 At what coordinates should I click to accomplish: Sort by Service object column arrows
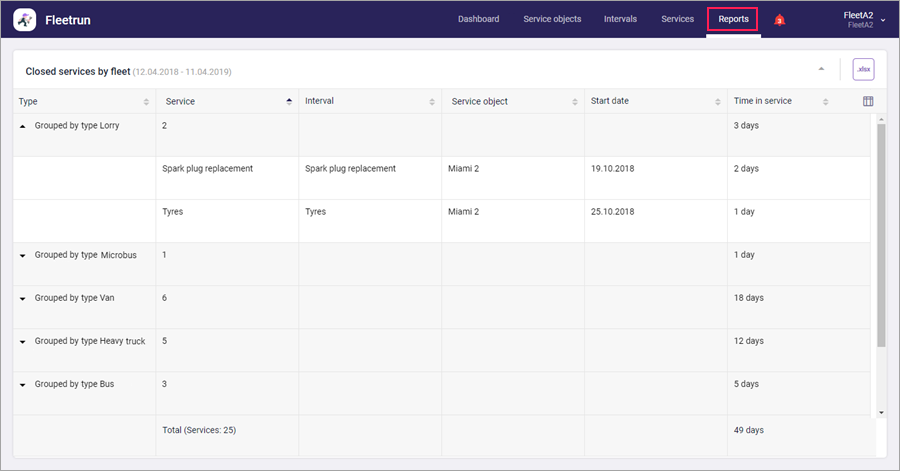[x=575, y=102]
